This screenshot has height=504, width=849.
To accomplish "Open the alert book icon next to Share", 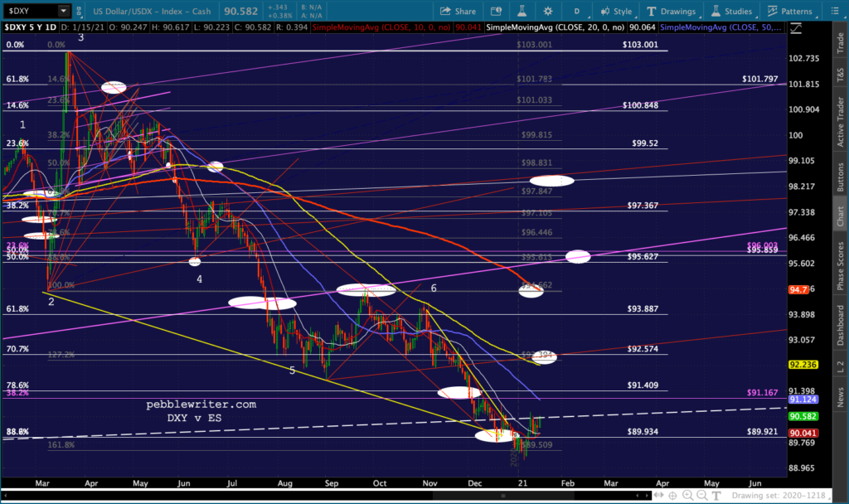I will pos(496,11).
